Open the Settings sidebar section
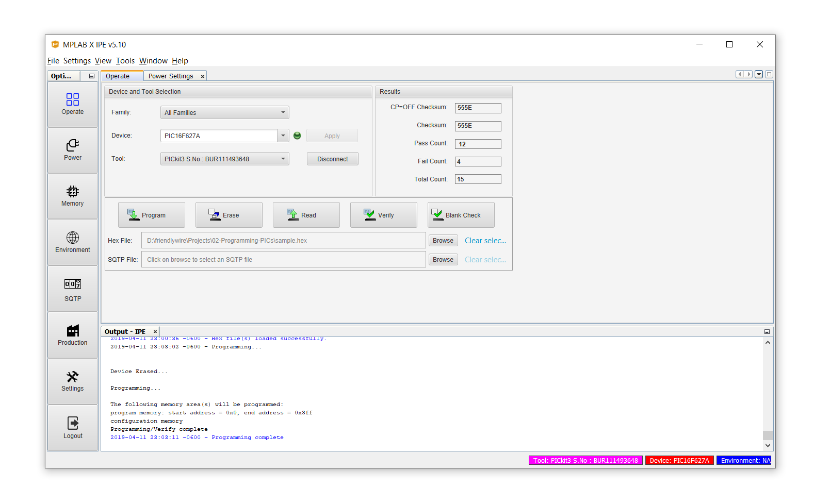 pyautogui.click(x=72, y=381)
